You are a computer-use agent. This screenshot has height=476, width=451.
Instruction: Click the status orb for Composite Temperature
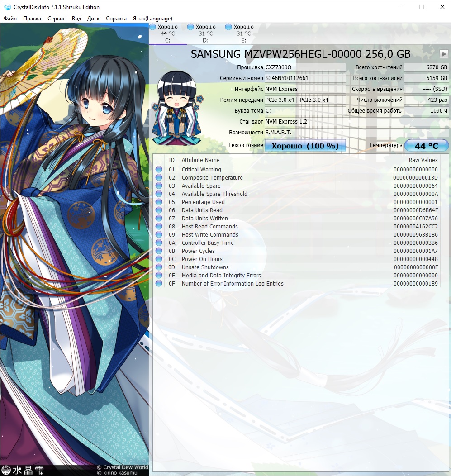pyautogui.click(x=159, y=177)
